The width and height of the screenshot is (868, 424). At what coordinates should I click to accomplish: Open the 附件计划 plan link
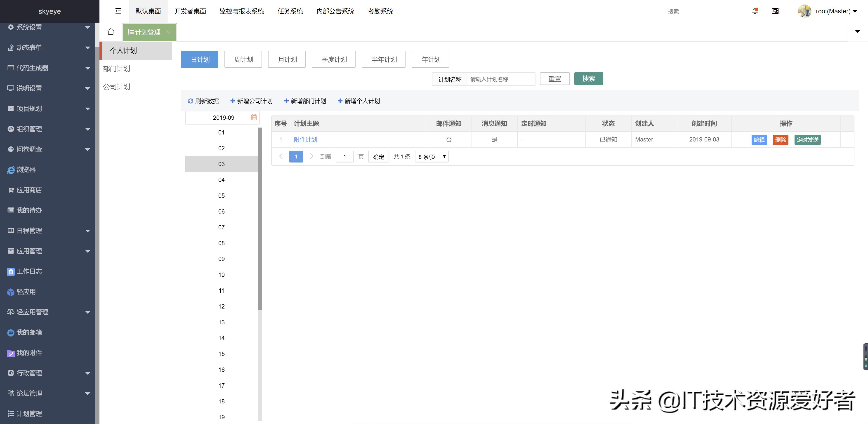coord(305,139)
